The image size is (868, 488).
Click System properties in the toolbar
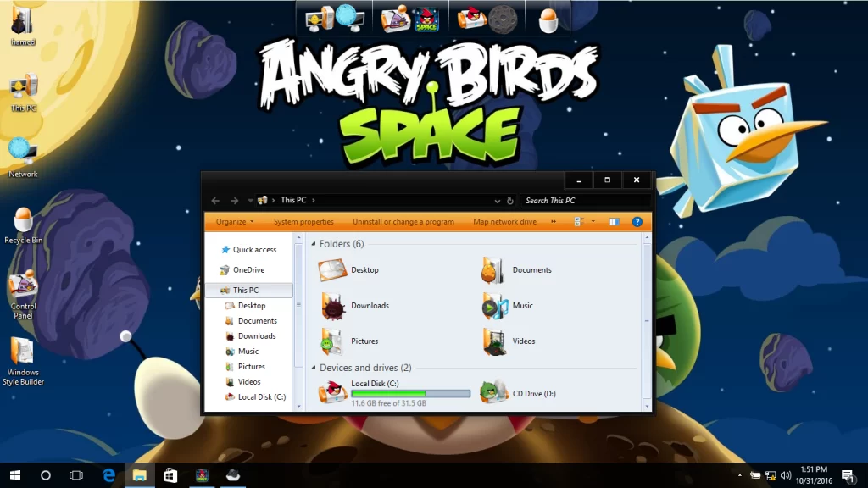303,222
